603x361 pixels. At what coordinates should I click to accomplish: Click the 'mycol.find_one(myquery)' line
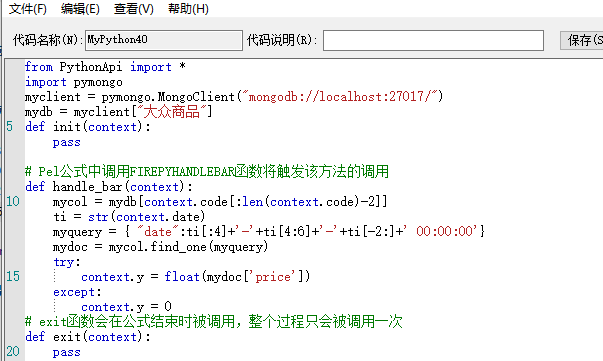160,246
